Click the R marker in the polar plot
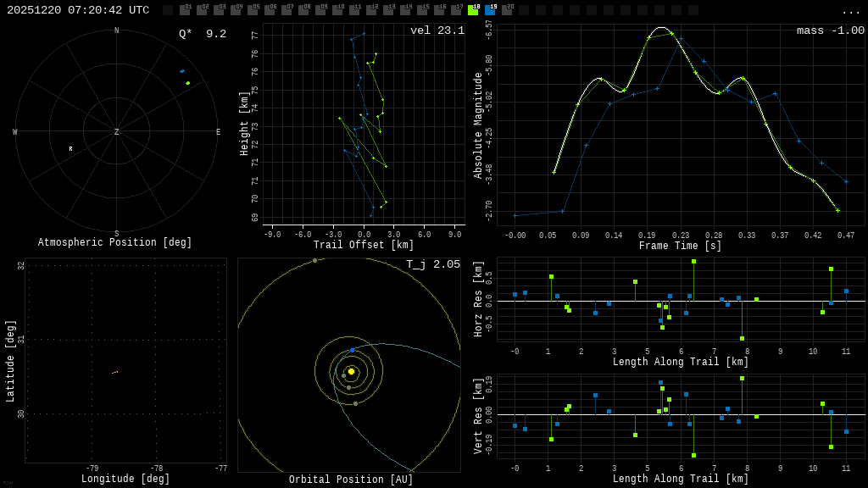 tap(70, 149)
